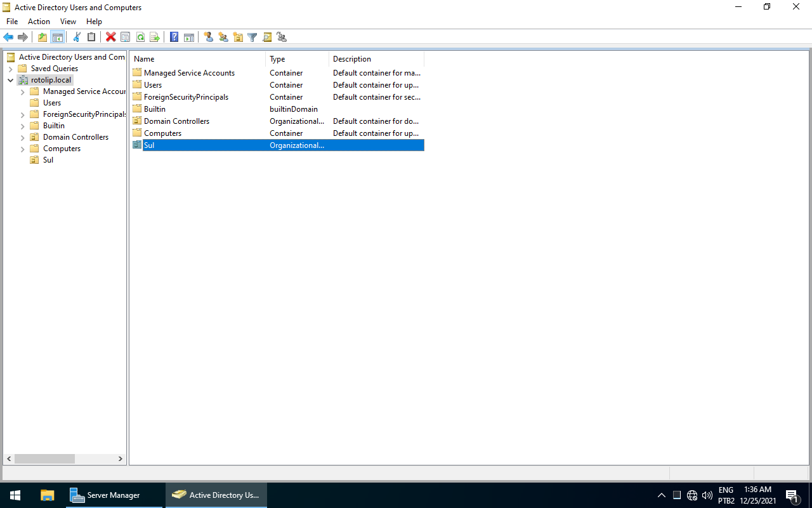Sort list by Type column header

[x=296, y=59]
